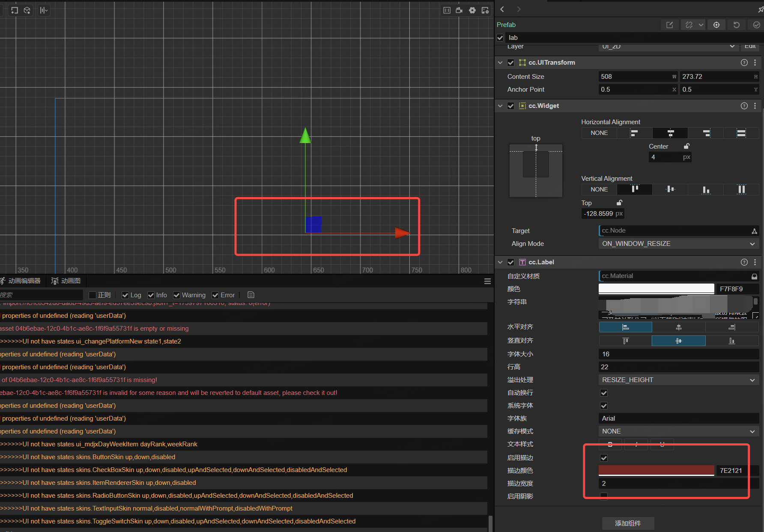Click the cc.UITransform help icon
This screenshot has width=764, height=532.
click(744, 63)
